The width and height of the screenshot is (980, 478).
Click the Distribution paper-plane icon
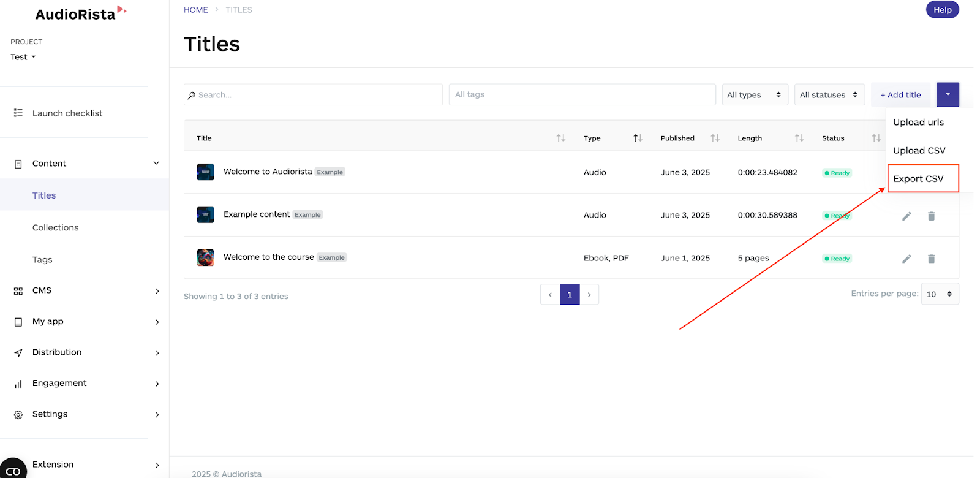(18, 352)
